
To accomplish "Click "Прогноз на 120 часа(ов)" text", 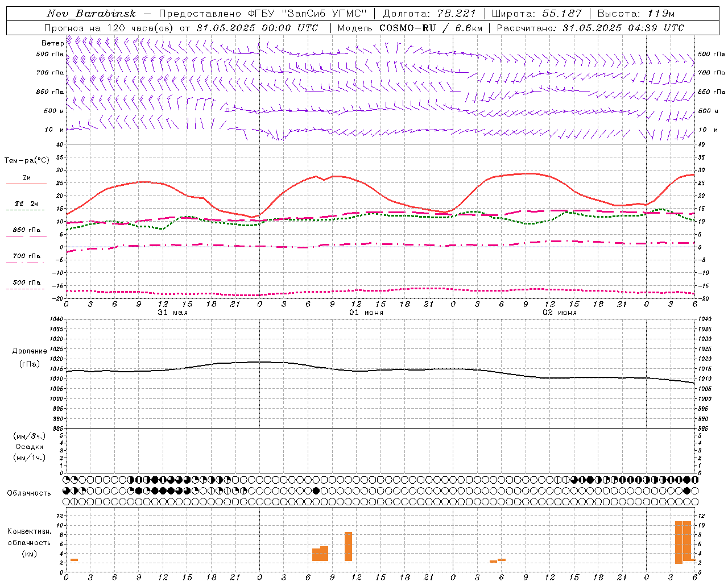I will [110, 28].
